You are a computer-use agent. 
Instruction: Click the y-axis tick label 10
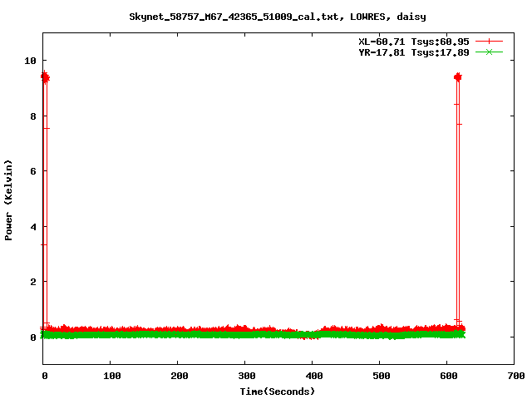pyautogui.click(x=30, y=61)
